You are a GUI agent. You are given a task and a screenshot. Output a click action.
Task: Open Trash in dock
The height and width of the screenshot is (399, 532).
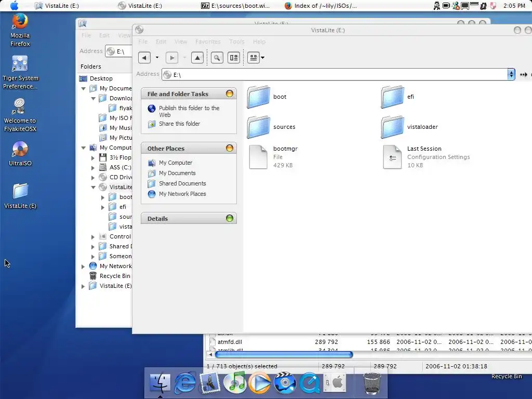pos(372,383)
